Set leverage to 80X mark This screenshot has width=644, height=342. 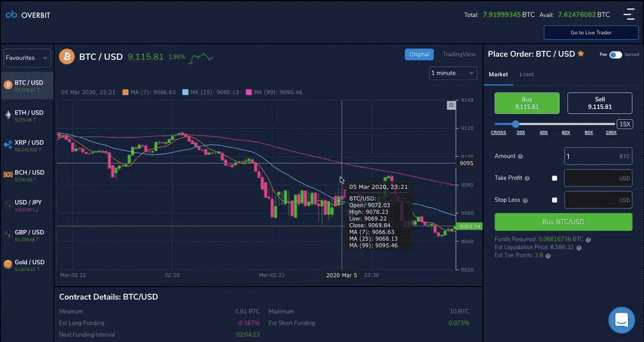589,133
